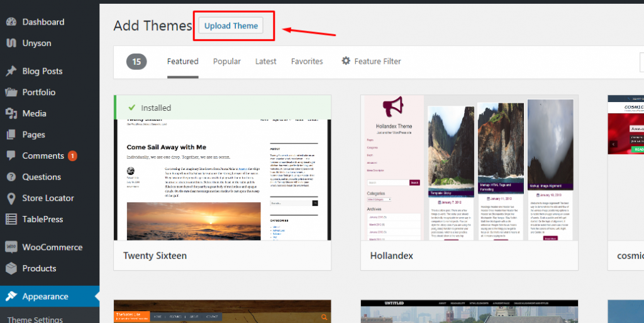Open Theme Settings submenu link
Screen dimensions: 644x323
point(35,319)
